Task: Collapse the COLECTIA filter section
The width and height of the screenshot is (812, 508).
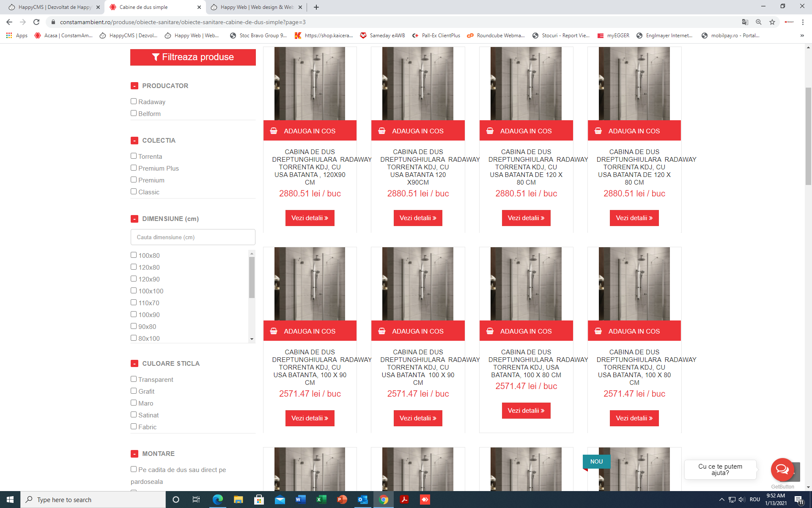Action: [x=134, y=141]
